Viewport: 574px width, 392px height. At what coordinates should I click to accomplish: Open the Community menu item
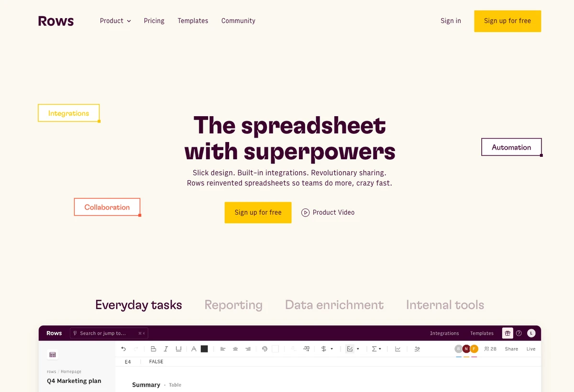click(x=238, y=21)
